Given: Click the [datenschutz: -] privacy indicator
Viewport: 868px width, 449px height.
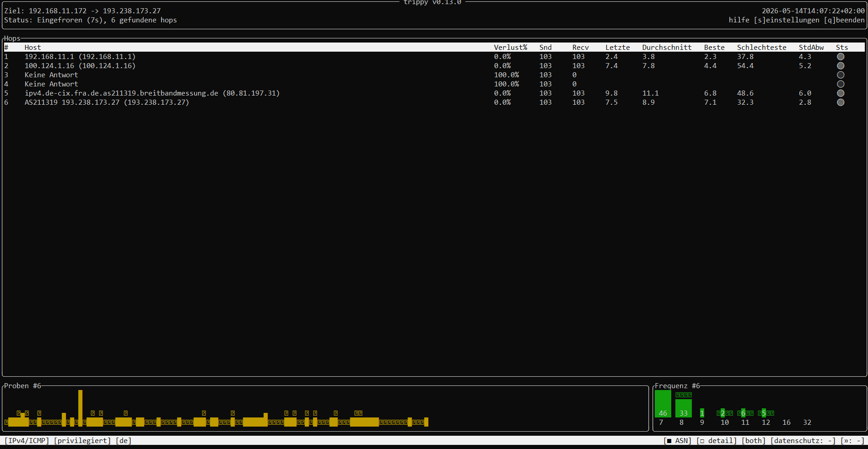Looking at the screenshot, I should [803, 441].
